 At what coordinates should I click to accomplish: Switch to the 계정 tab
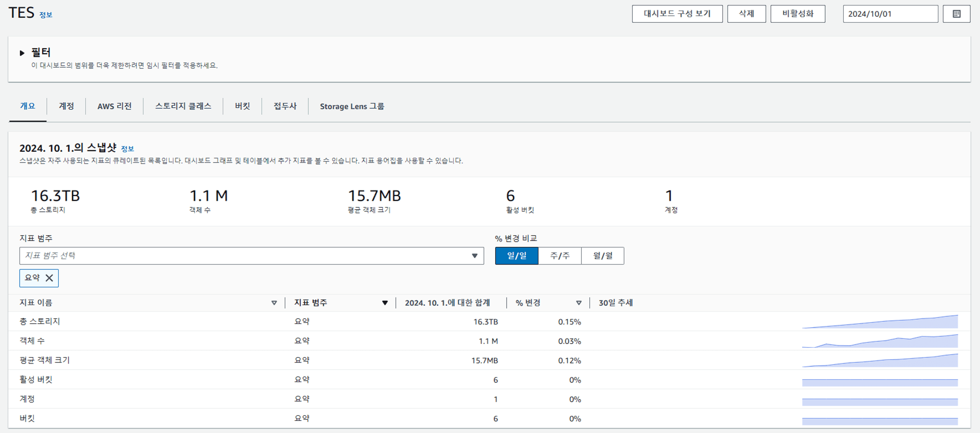tap(66, 106)
